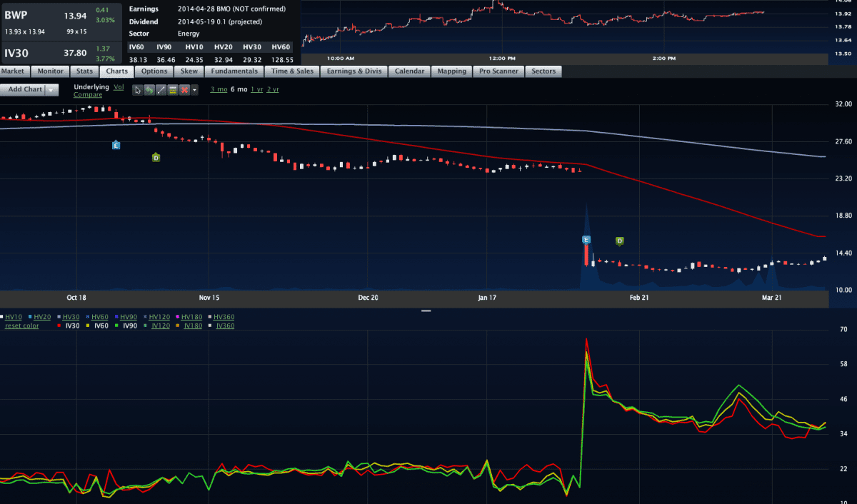The height and width of the screenshot is (504, 857).
Task: Set chart range to 1 yr
Action: (256, 89)
